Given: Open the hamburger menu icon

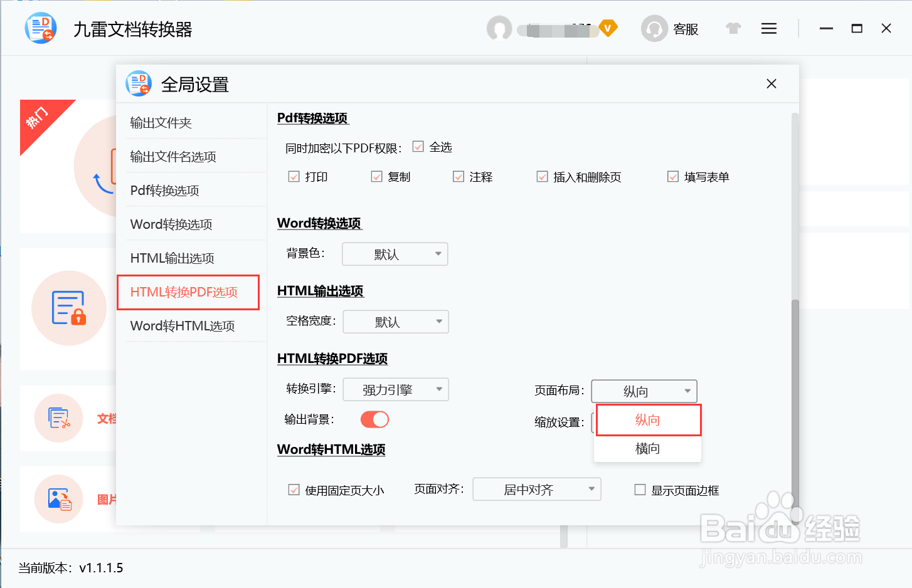Looking at the screenshot, I should coord(768,28).
